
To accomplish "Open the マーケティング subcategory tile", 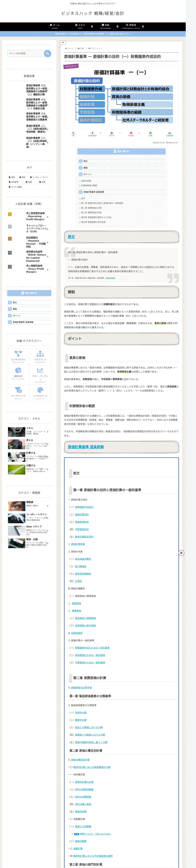I will [18, 393].
